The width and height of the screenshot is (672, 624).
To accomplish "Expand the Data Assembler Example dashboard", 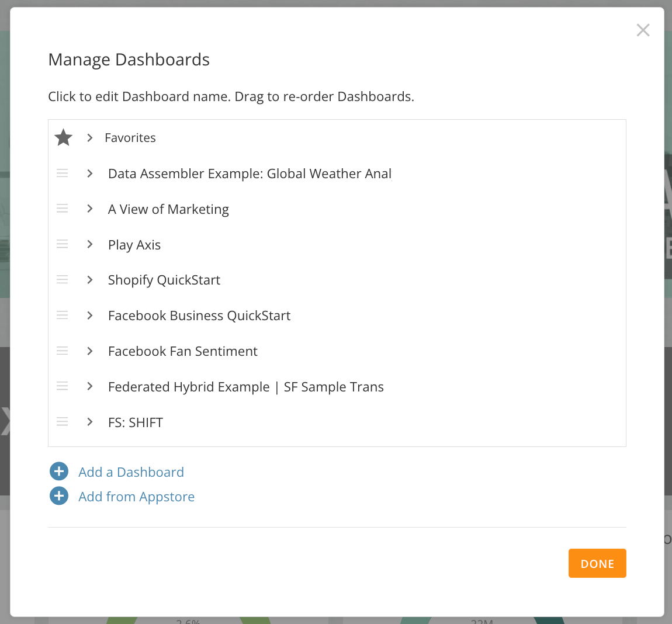I will 89,173.
